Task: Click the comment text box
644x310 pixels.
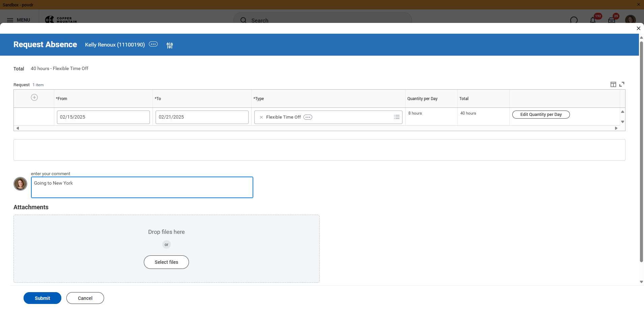Action: [142, 187]
